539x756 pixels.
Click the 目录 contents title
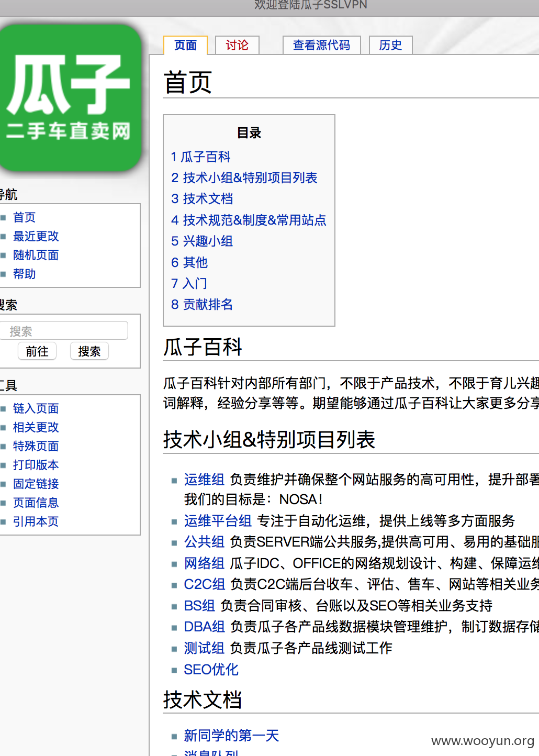(249, 133)
